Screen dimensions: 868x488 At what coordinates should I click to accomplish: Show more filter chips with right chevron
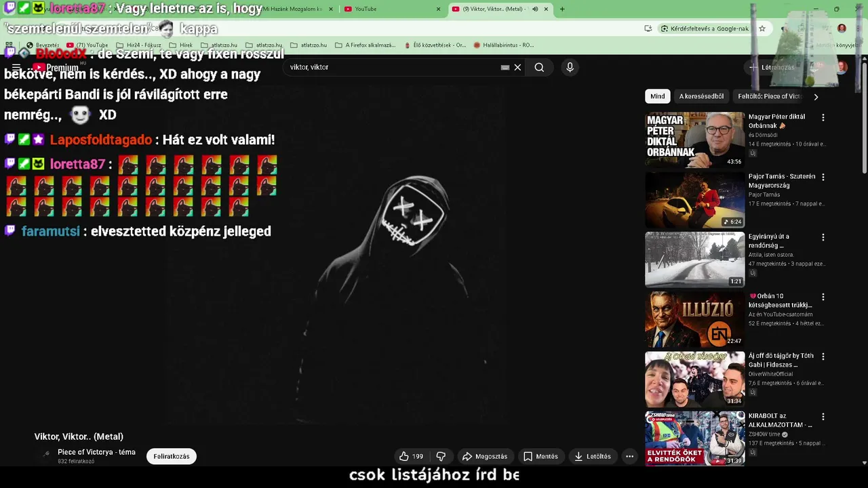point(816,97)
